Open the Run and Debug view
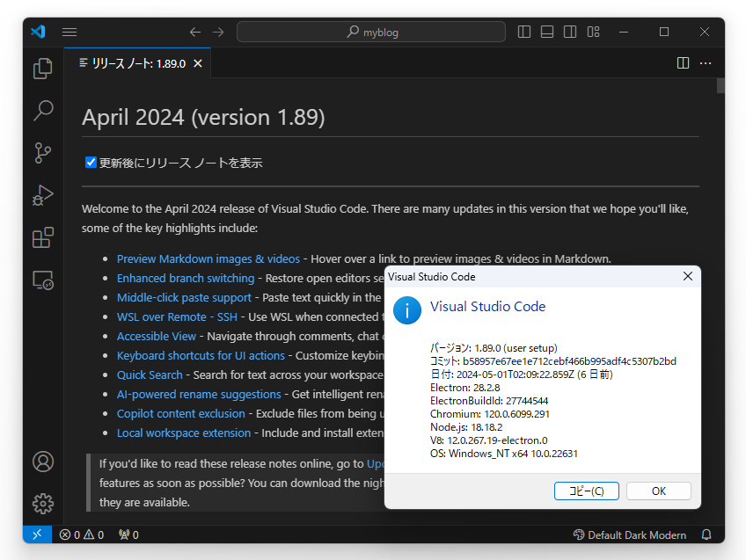Screen dimensions: 746x560 point(42,195)
